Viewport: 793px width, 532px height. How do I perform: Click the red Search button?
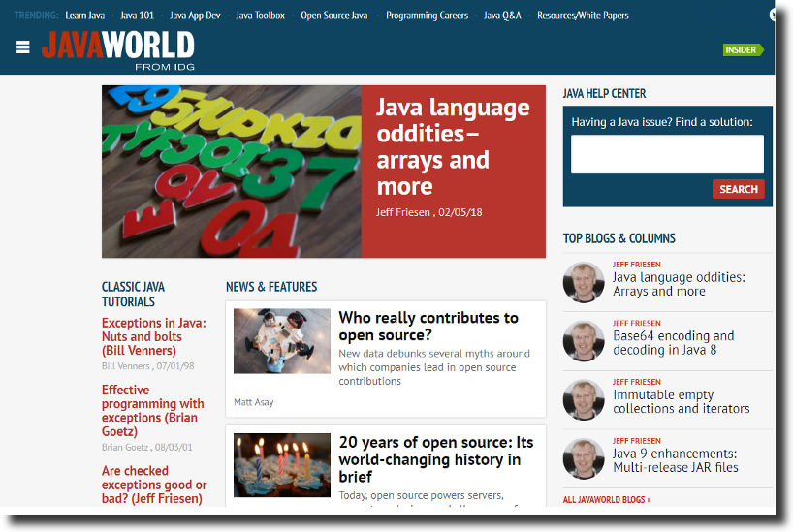pos(739,189)
